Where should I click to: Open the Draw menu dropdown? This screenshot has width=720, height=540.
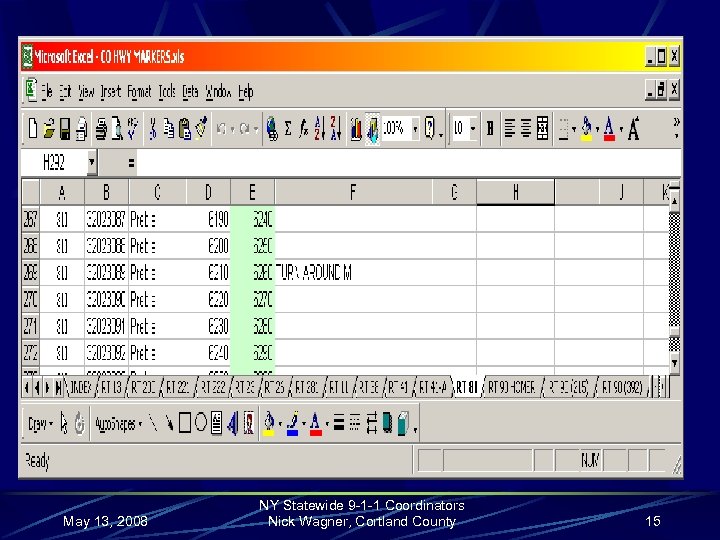point(40,423)
